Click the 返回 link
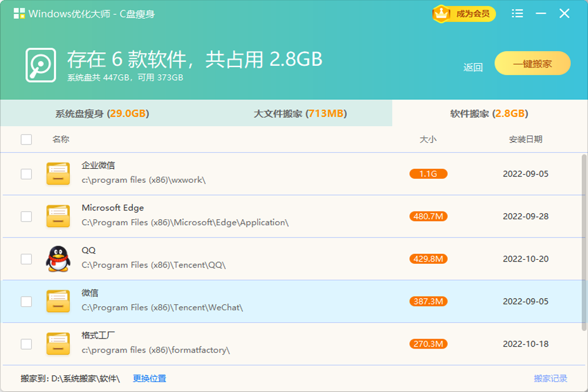Viewport: 588px width, 392px height. pos(473,67)
